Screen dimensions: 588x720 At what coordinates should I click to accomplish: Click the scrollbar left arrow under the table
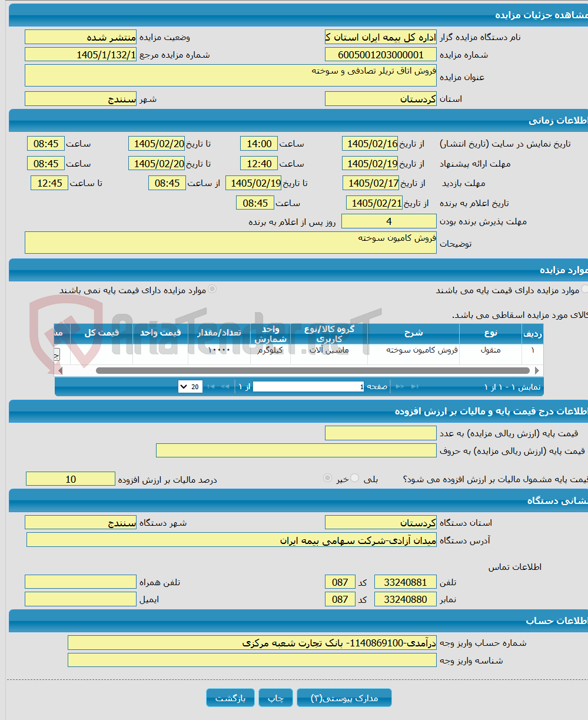[59, 370]
